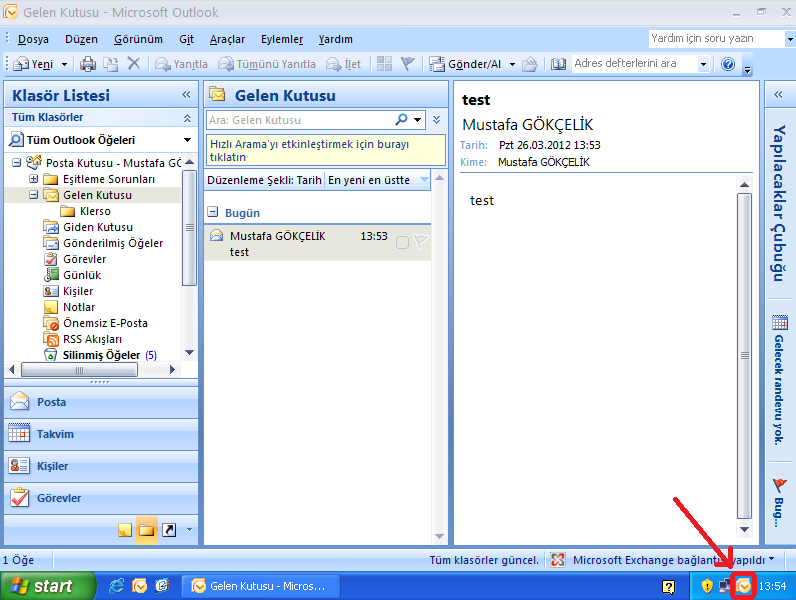Image resolution: width=796 pixels, height=600 pixels.
Task: Click the Help question mark icon
Action: 728,64
